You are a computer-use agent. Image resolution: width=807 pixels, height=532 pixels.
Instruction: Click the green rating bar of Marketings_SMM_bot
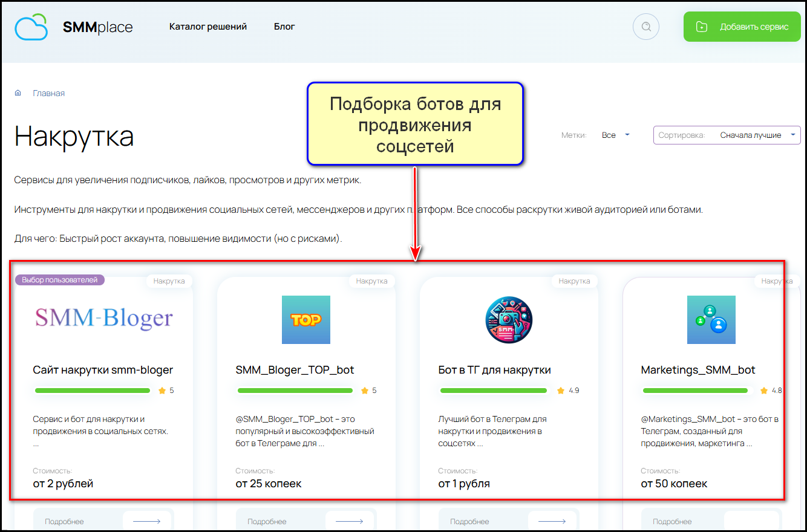point(700,391)
